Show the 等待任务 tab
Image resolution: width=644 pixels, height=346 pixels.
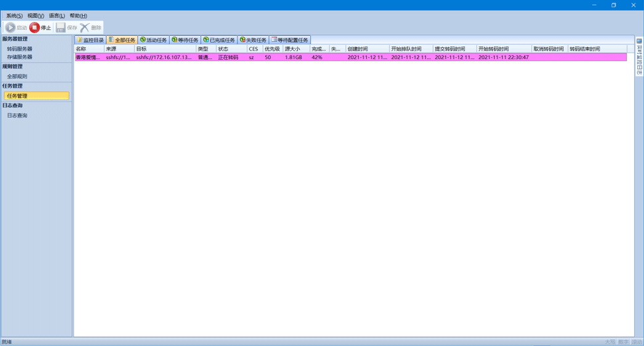point(185,40)
